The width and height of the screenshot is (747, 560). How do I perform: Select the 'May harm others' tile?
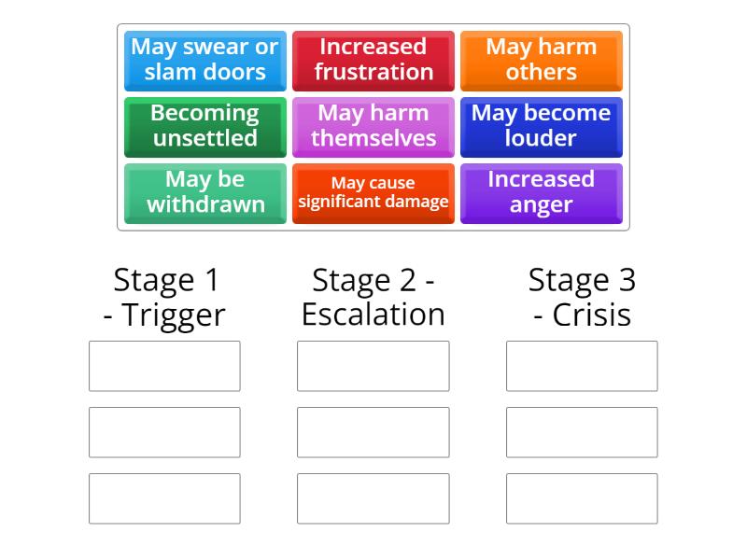pyautogui.click(x=542, y=60)
